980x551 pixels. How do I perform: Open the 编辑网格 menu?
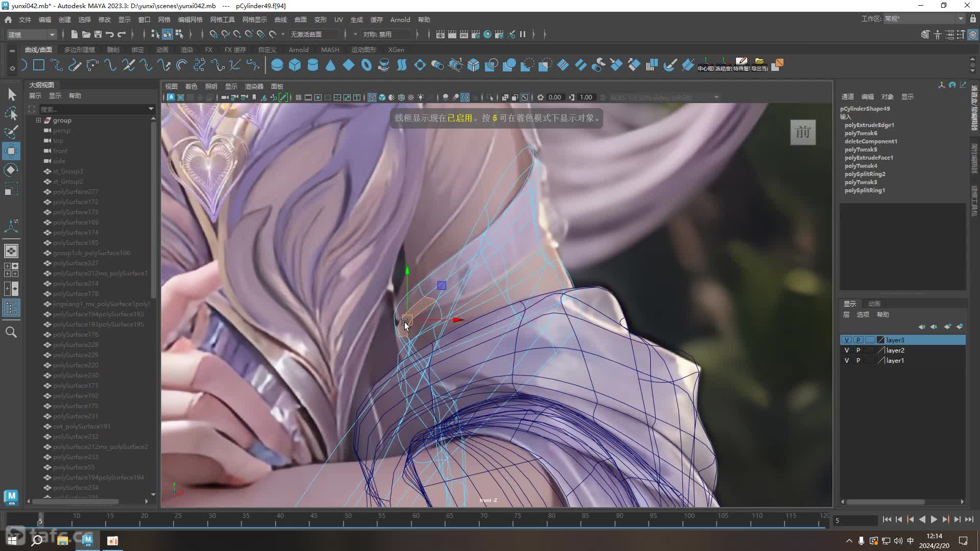point(190,19)
